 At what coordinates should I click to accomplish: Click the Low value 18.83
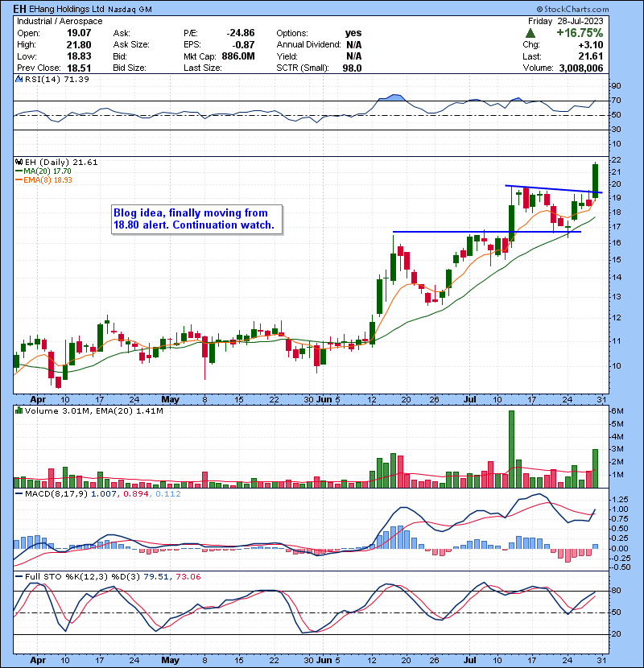point(79,56)
